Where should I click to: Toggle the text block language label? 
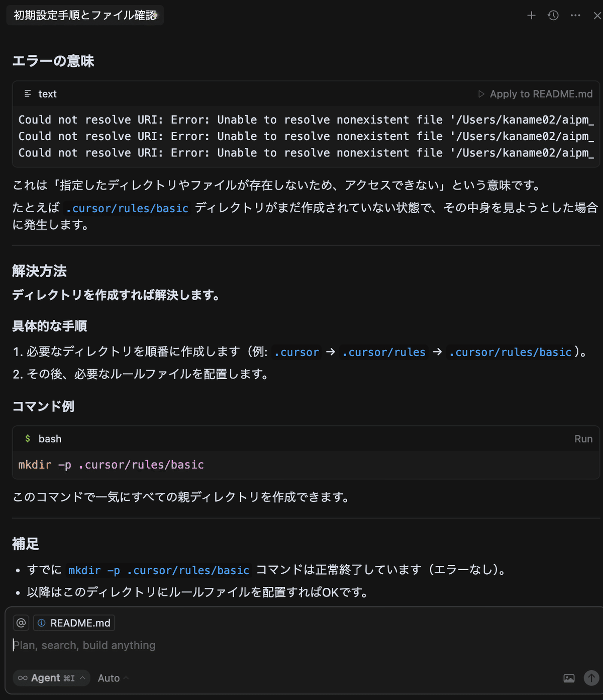click(x=47, y=94)
